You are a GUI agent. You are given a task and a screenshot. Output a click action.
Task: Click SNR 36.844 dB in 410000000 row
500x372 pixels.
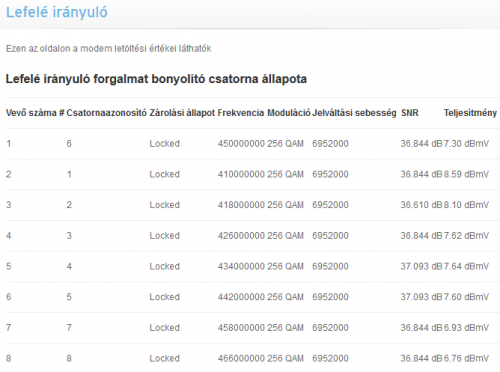(421, 174)
